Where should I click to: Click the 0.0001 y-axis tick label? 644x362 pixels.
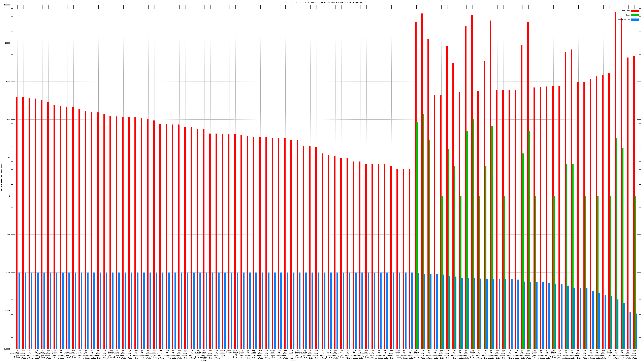pyautogui.click(x=7, y=349)
